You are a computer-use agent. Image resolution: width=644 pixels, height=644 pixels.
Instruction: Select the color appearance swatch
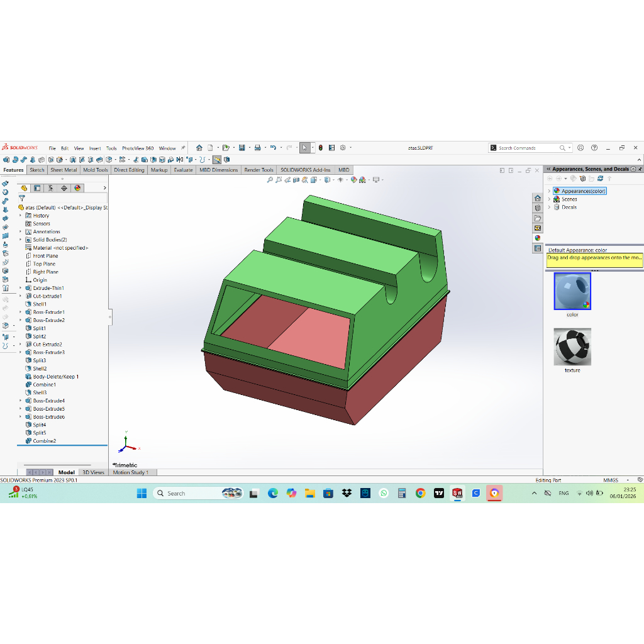click(x=572, y=292)
